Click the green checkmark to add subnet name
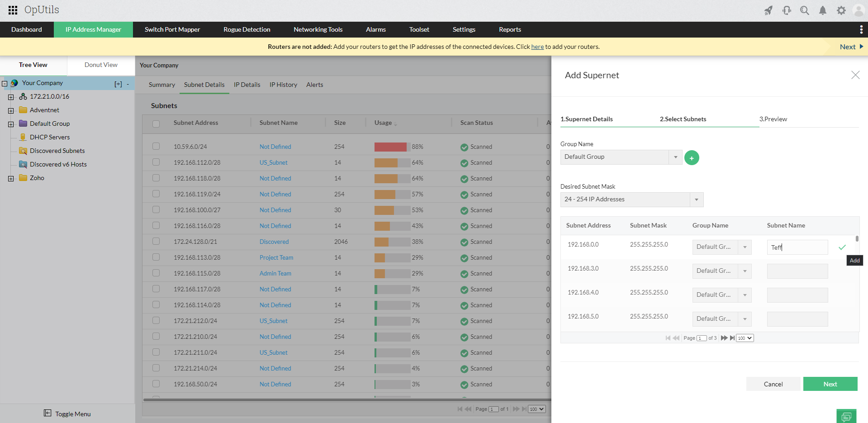 pyautogui.click(x=842, y=247)
